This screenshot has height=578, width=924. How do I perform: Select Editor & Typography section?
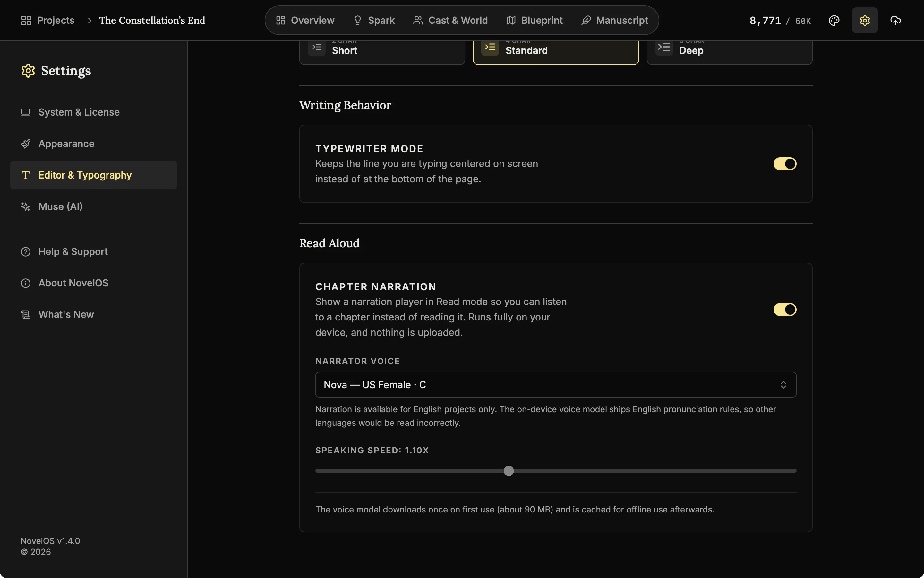94,175
